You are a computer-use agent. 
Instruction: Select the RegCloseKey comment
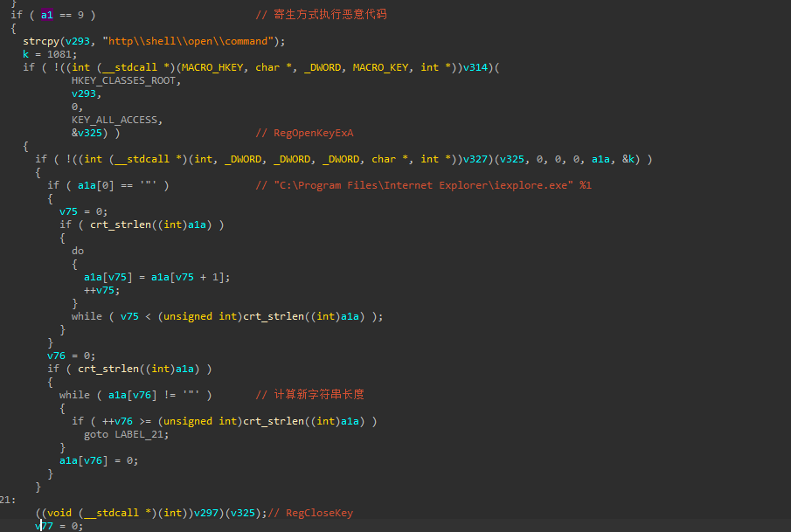[x=317, y=513]
